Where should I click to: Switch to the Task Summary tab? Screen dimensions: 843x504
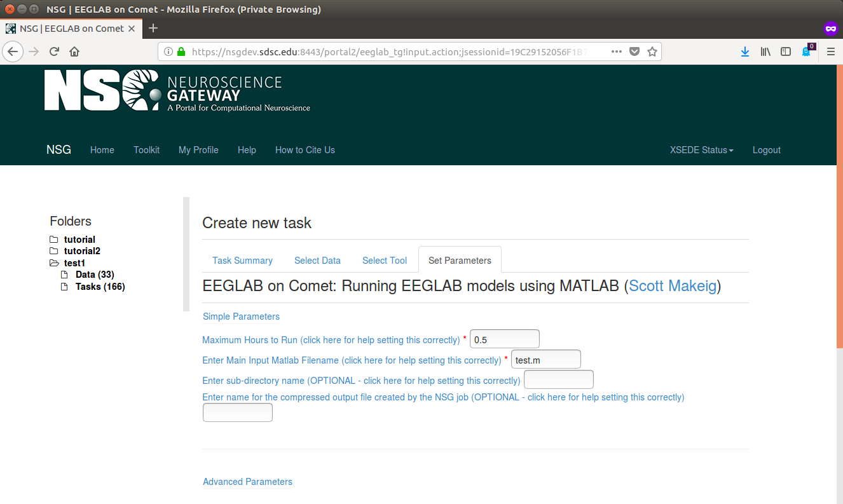point(242,261)
